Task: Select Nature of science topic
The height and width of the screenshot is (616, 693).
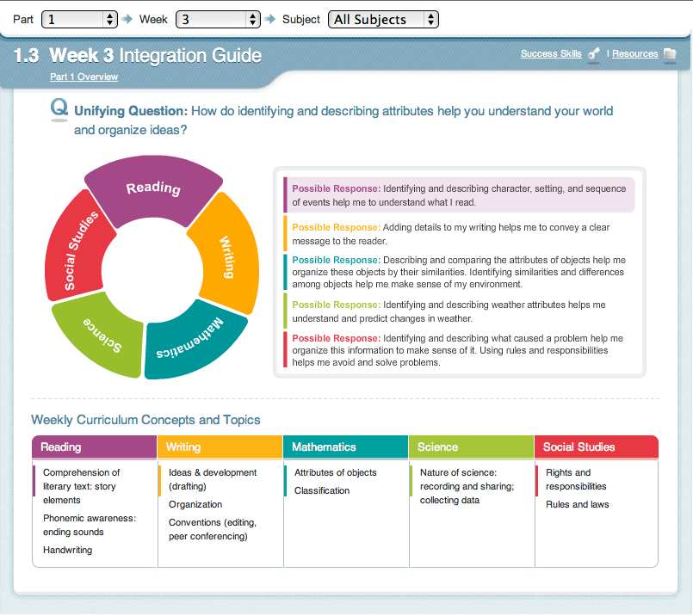Action: (x=467, y=486)
